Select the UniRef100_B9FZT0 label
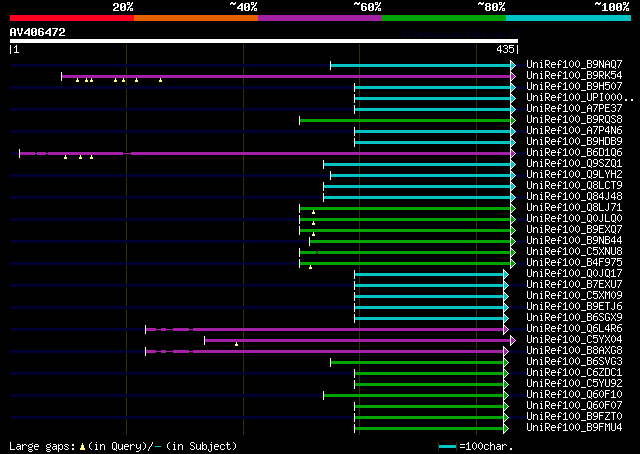This screenshot has height=454, width=640. click(574, 417)
